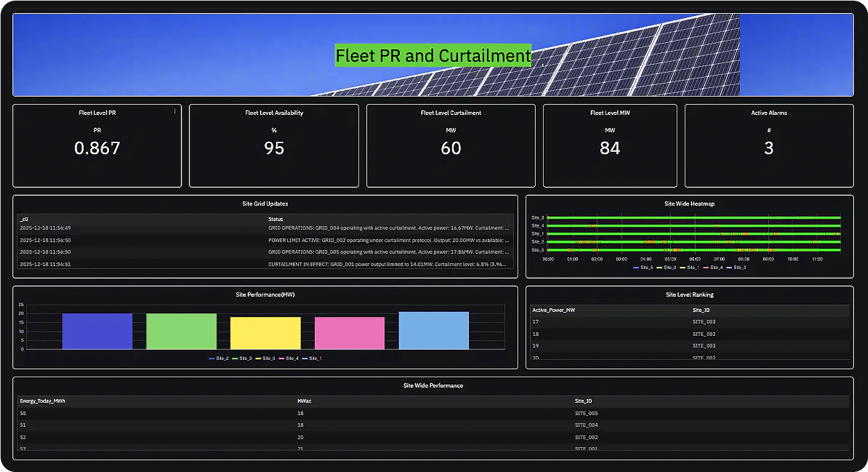Click the yellow Site_5 bar in Site Performance
Screen dimensions: 868x472
pos(266,333)
